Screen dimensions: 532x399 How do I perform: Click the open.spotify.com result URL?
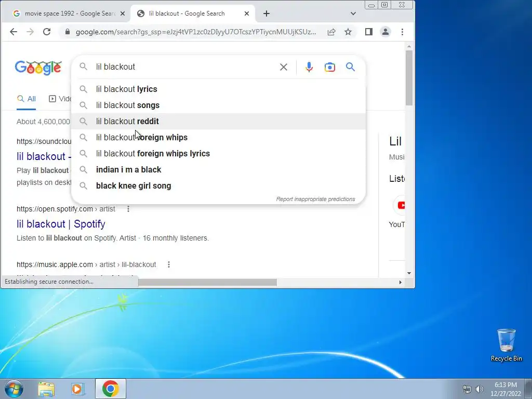[66, 209]
